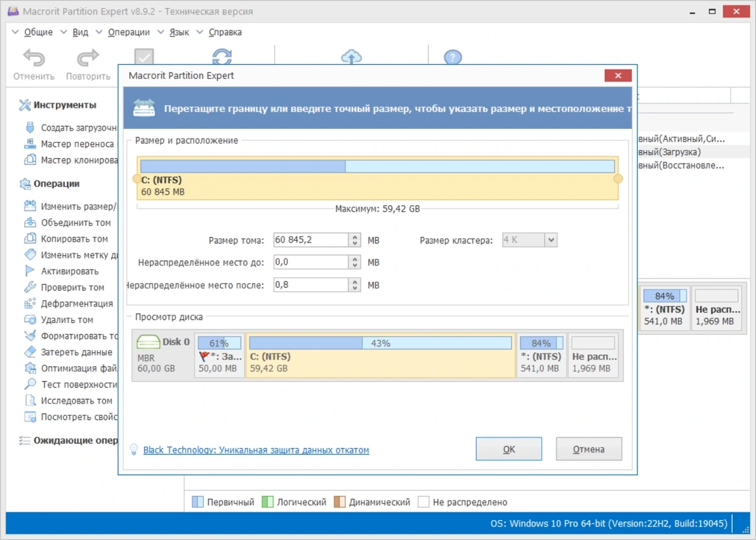Viewport: 756px width, 540px height.
Task: Click the Активировать flag icon
Action: click(30, 271)
